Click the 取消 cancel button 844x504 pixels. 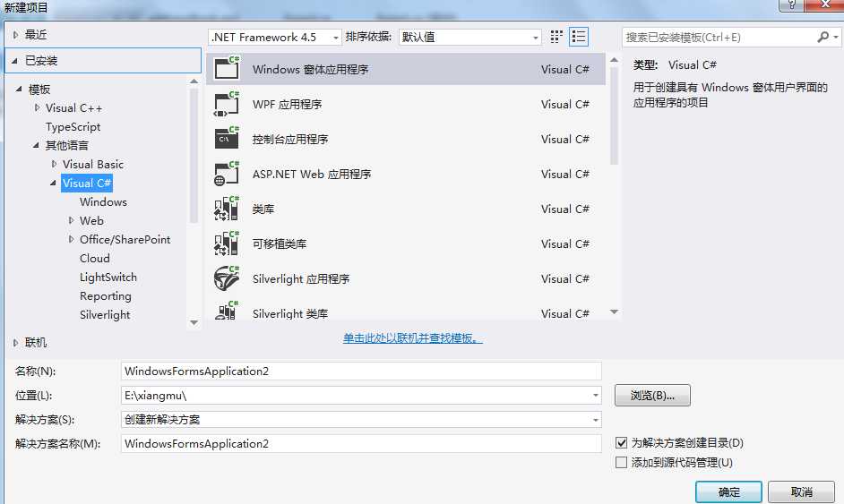click(802, 491)
